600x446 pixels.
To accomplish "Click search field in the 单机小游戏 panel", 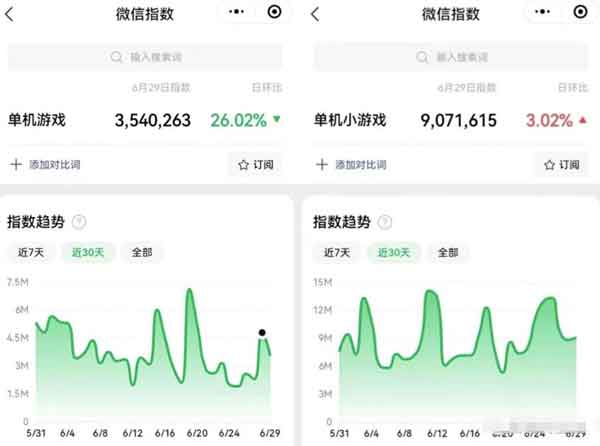I will [451, 57].
